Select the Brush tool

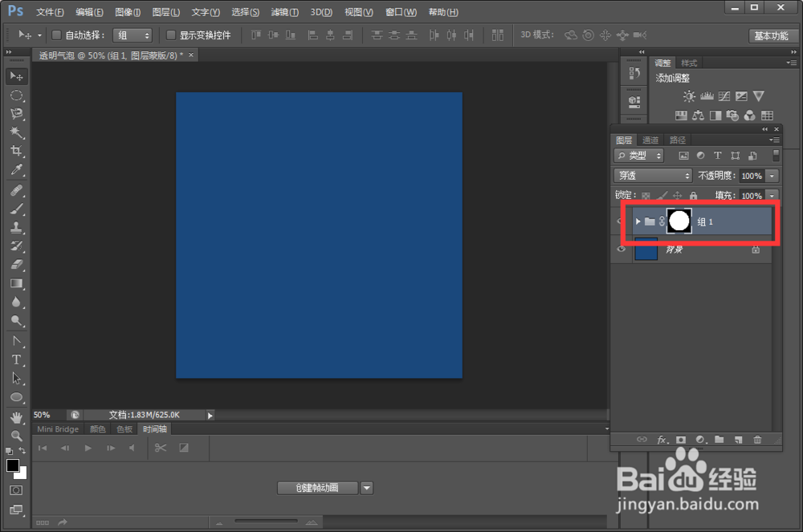pyautogui.click(x=16, y=209)
